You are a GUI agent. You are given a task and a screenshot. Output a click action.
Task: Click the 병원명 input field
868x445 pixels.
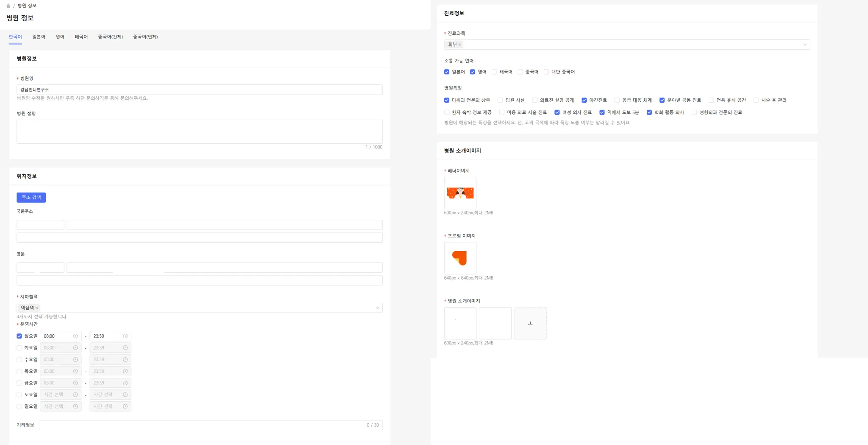(x=199, y=90)
